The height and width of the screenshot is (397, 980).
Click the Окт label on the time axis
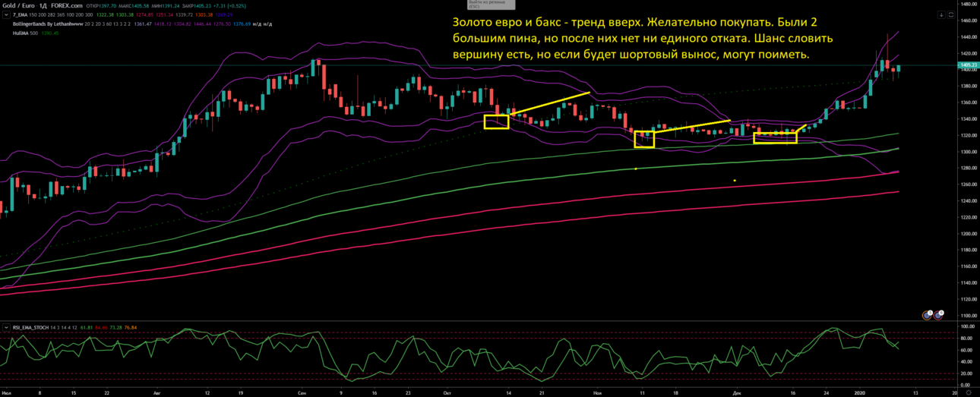tap(446, 393)
